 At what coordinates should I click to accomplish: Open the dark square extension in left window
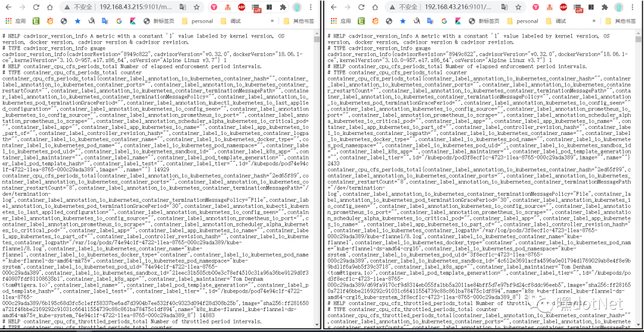coord(270,7)
